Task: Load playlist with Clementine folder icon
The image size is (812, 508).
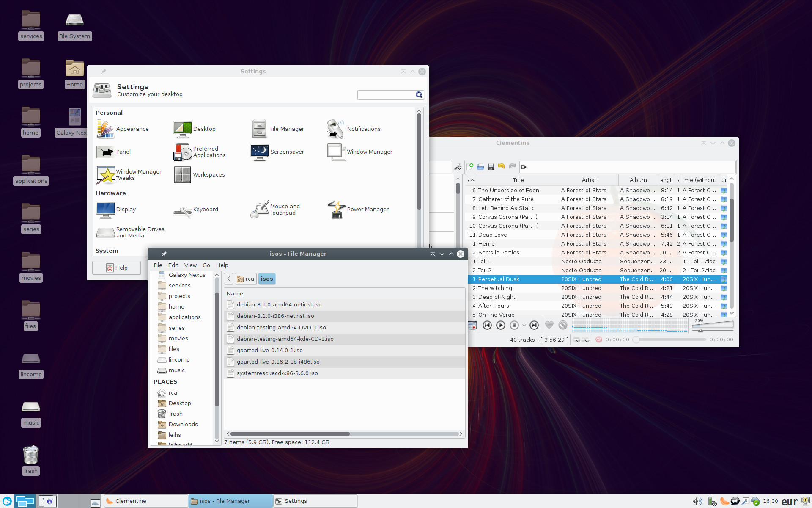Action: coord(480,167)
